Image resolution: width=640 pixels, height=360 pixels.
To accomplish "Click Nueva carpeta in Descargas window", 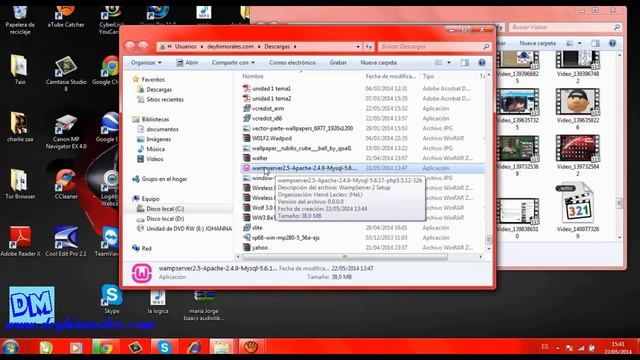I will 378,62.
